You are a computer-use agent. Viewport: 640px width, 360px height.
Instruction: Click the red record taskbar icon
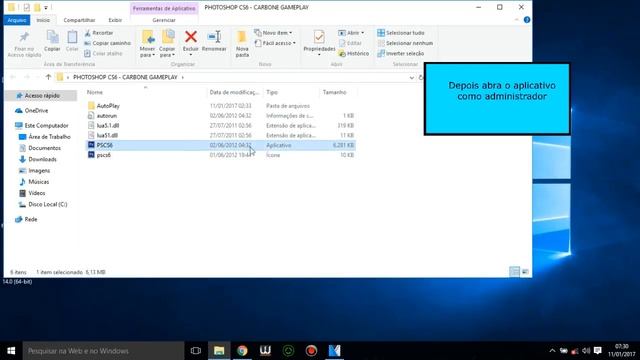pos(311,351)
